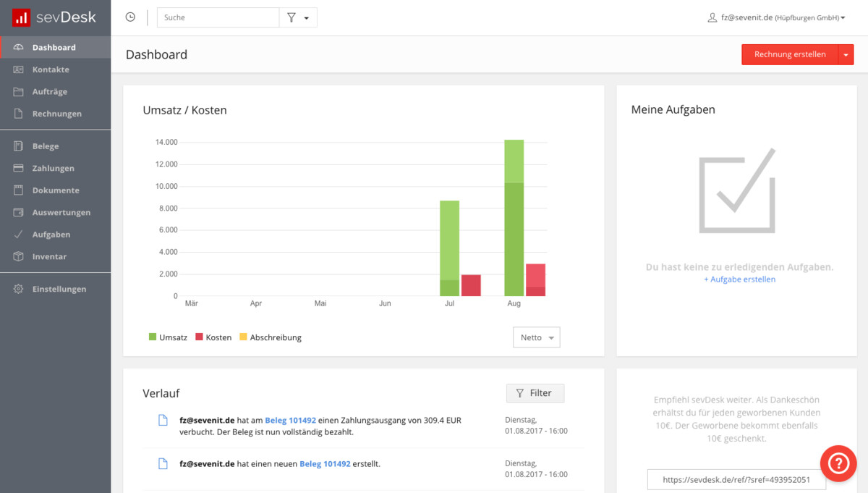Open the fz@sevenit.de account menu
868x493 pixels.
776,17
